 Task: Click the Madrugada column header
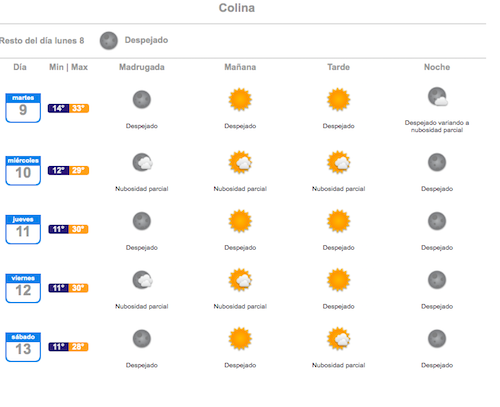tap(142, 67)
